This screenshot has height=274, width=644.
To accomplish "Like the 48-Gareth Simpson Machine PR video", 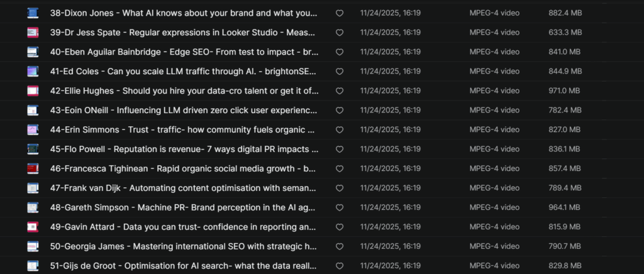I will [340, 207].
